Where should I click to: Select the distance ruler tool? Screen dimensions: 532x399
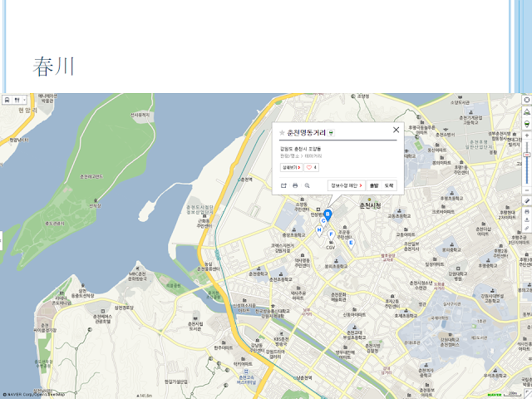pos(526,200)
